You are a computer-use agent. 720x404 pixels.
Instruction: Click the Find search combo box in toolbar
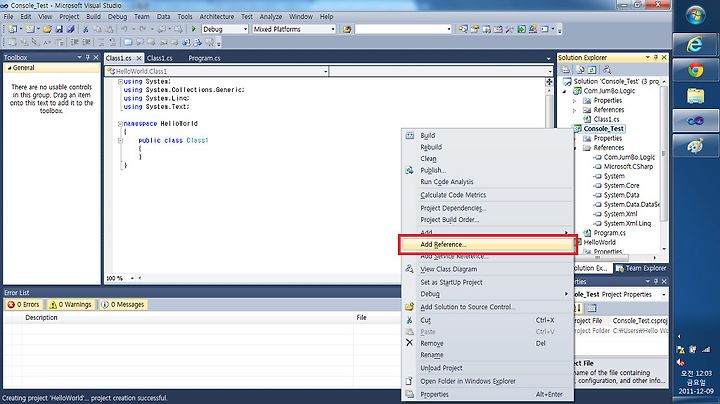coord(403,29)
